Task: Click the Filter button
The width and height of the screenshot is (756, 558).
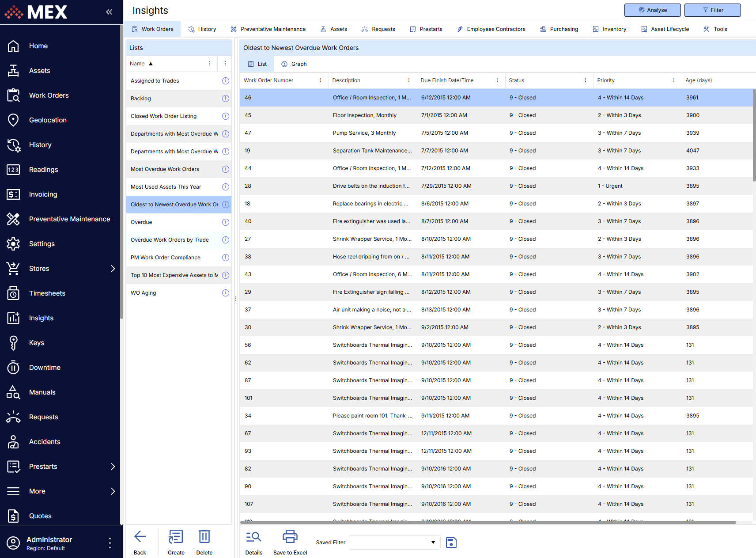Action: [x=712, y=10]
